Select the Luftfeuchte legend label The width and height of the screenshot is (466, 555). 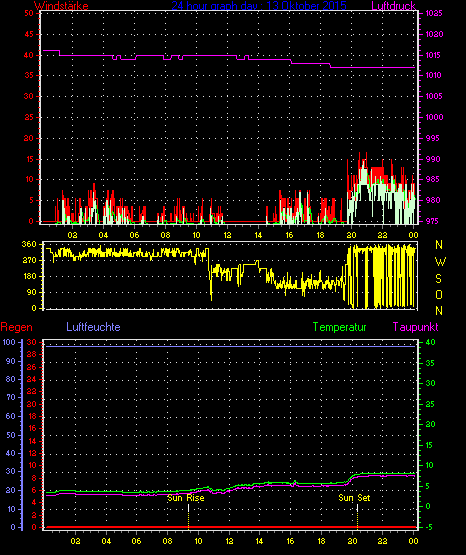(x=93, y=327)
